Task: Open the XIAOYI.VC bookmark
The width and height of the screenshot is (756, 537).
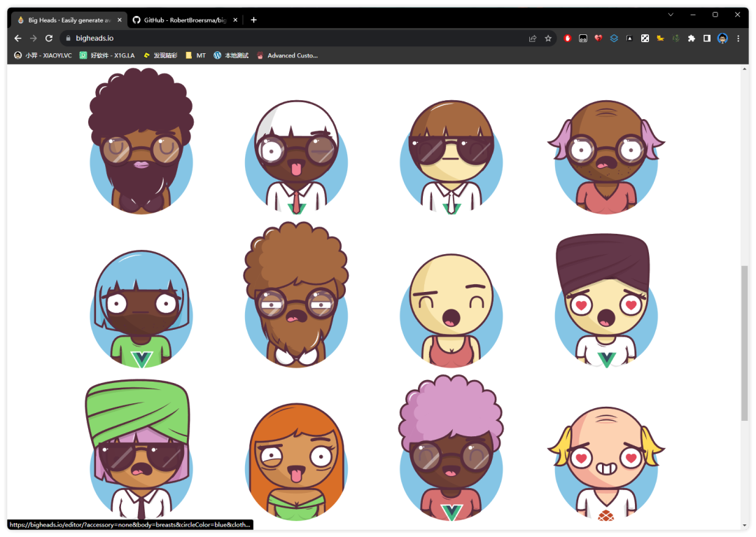Action: (x=43, y=55)
